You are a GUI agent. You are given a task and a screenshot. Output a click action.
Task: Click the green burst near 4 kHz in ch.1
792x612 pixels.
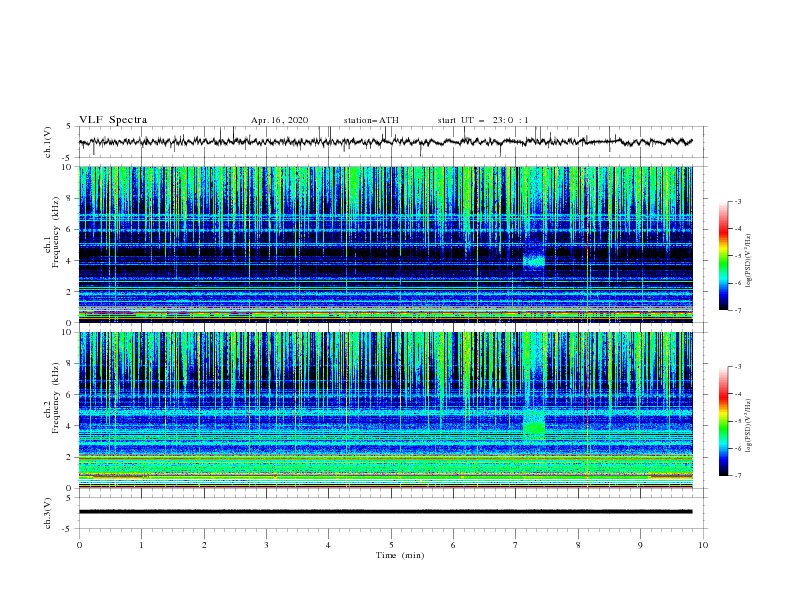tap(534, 261)
